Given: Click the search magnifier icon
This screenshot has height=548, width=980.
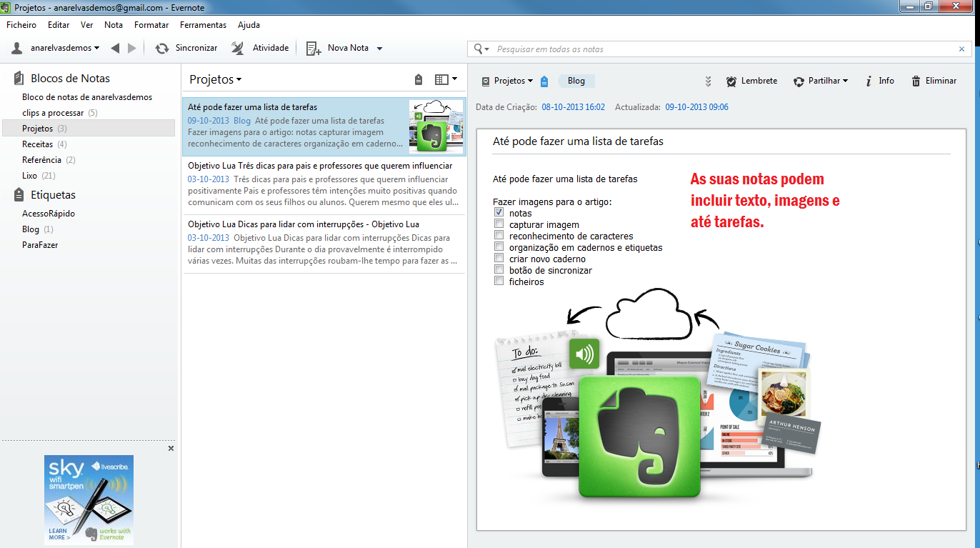Looking at the screenshot, I should (x=479, y=49).
